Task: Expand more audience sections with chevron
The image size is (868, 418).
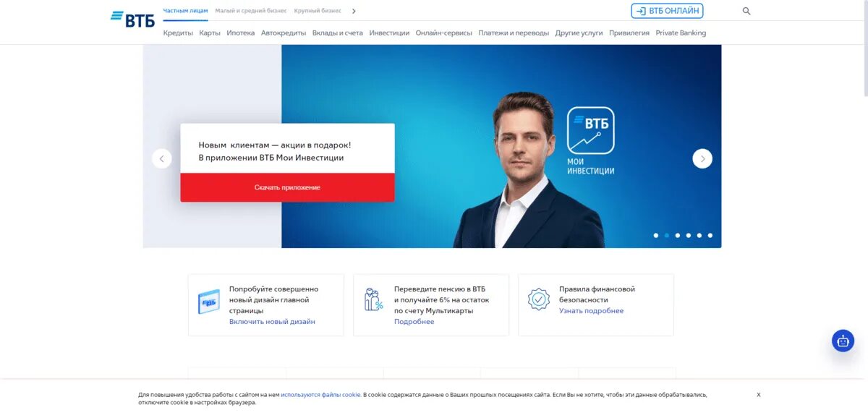Action: point(354,11)
